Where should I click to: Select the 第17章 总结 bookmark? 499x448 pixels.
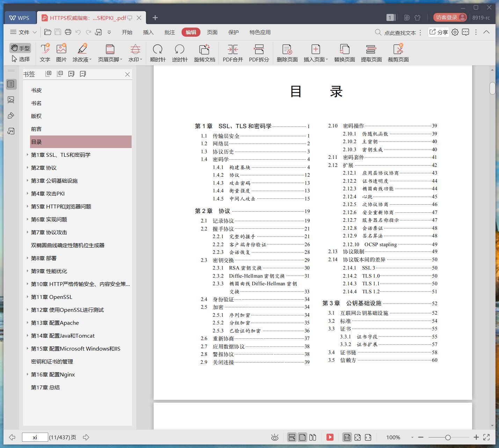[x=45, y=387]
